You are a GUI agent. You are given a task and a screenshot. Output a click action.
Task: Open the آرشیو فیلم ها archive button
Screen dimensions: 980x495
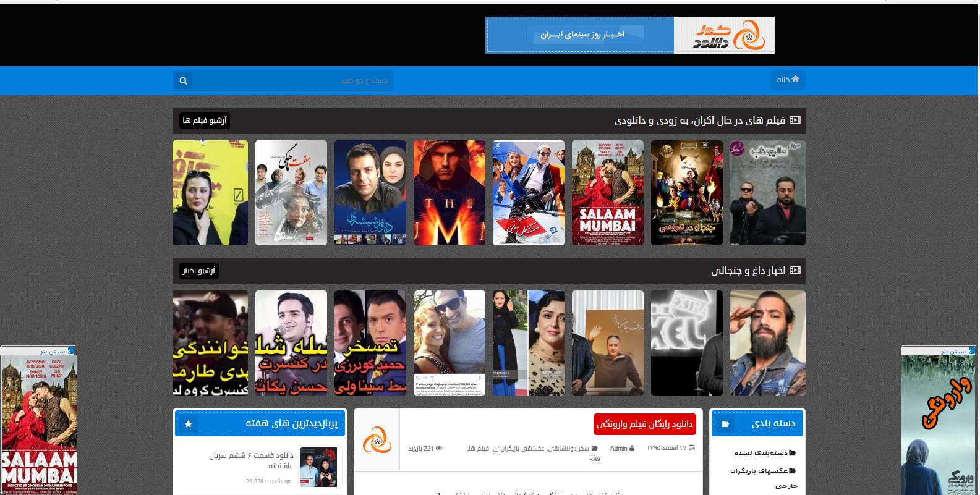point(205,121)
